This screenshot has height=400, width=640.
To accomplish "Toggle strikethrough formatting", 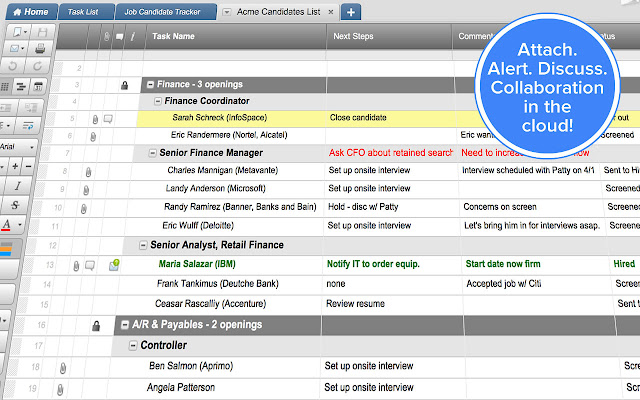I will (15, 205).
